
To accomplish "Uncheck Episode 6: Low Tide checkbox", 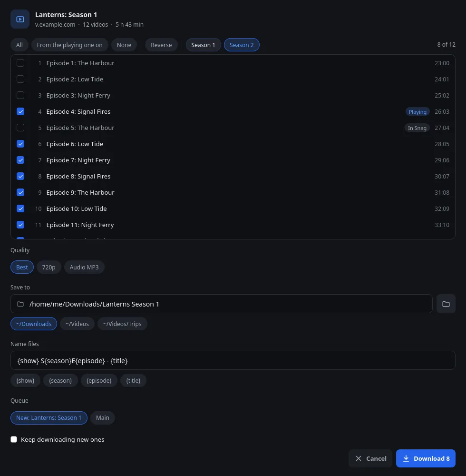I will point(20,144).
